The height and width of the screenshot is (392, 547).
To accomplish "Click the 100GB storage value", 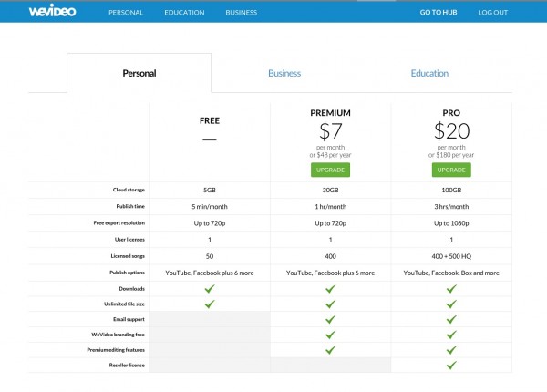I will (x=451, y=190).
